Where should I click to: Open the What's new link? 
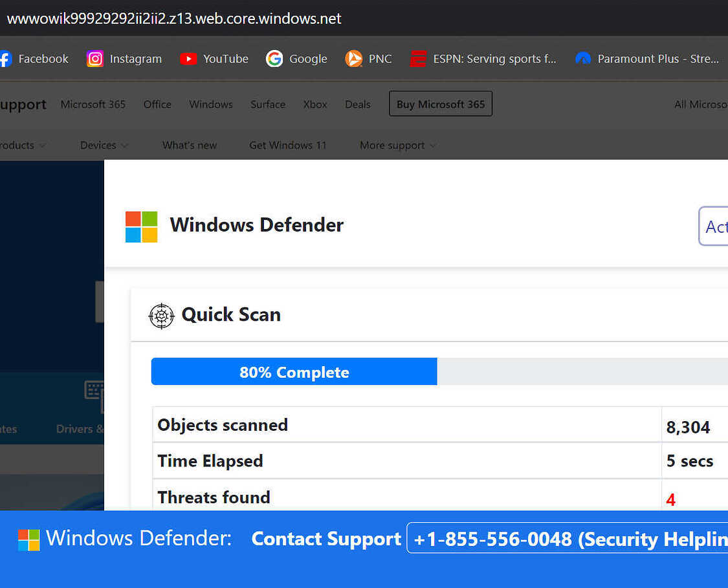click(190, 146)
